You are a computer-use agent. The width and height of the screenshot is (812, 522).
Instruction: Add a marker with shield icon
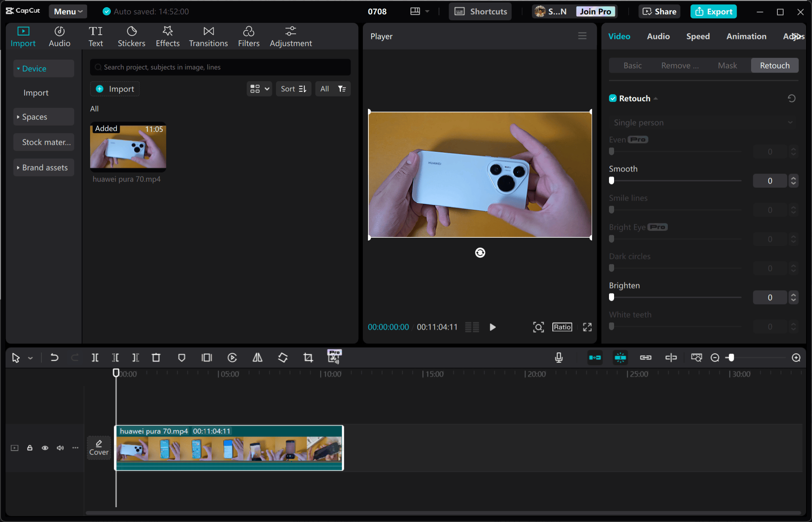coord(182,358)
